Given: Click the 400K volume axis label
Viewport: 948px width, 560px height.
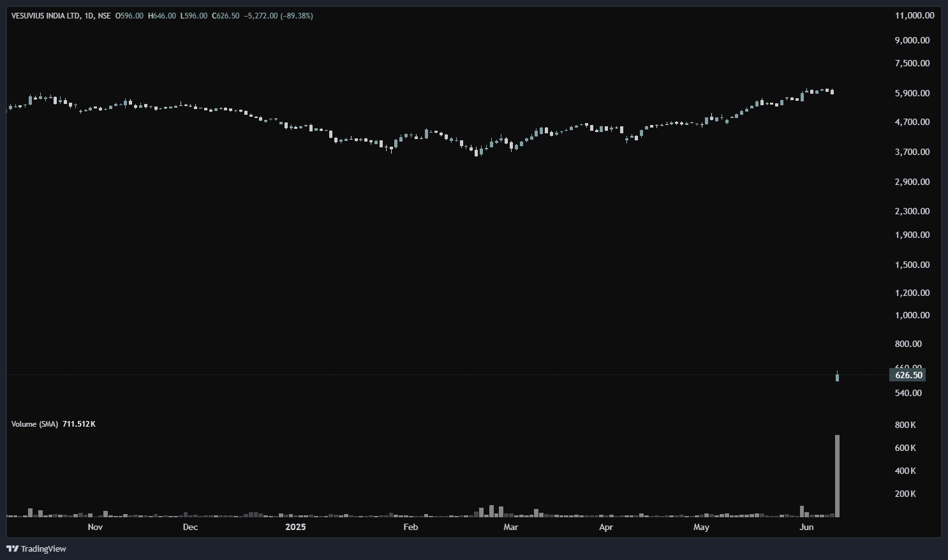Looking at the screenshot, I should 906,471.
